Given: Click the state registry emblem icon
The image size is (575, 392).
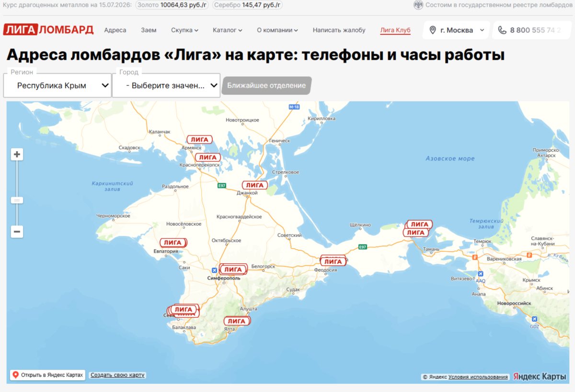Looking at the screenshot, I should [x=418, y=5].
